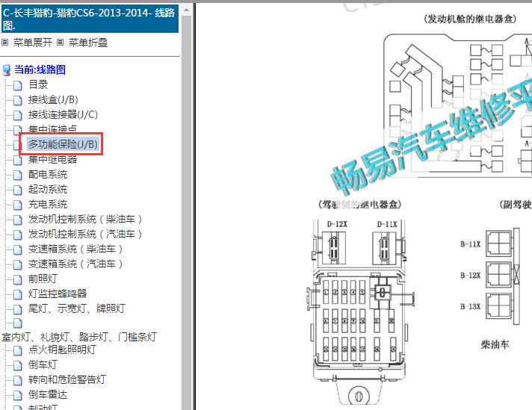Screen dimensions: 532x410
Task: Open the 配电系统 entry
Action: [x=48, y=174]
